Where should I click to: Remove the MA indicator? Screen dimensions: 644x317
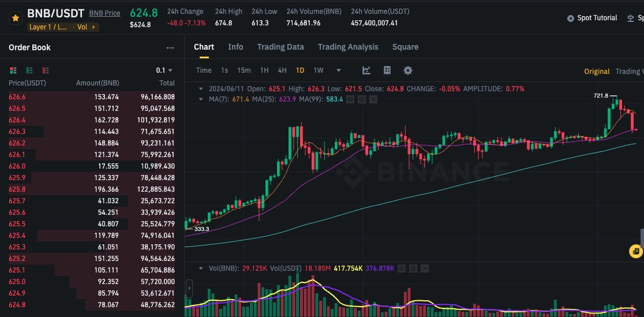373,99
